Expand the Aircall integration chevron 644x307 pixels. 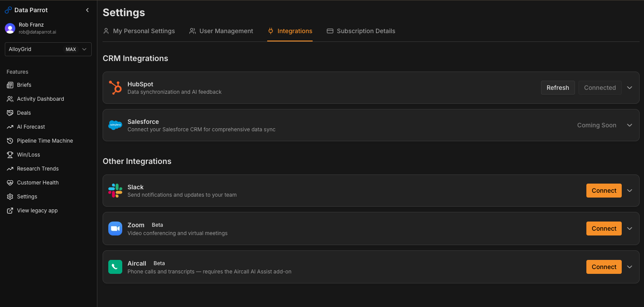tap(630, 267)
